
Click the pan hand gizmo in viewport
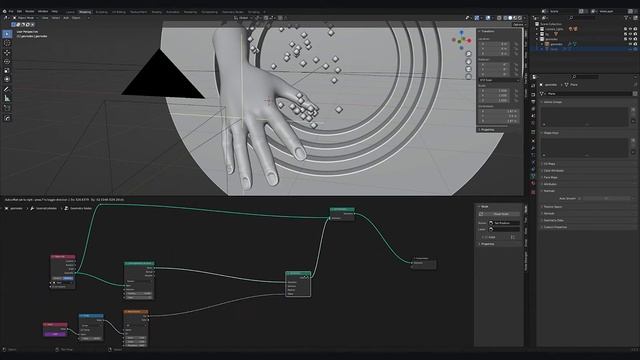pos(469,62)
